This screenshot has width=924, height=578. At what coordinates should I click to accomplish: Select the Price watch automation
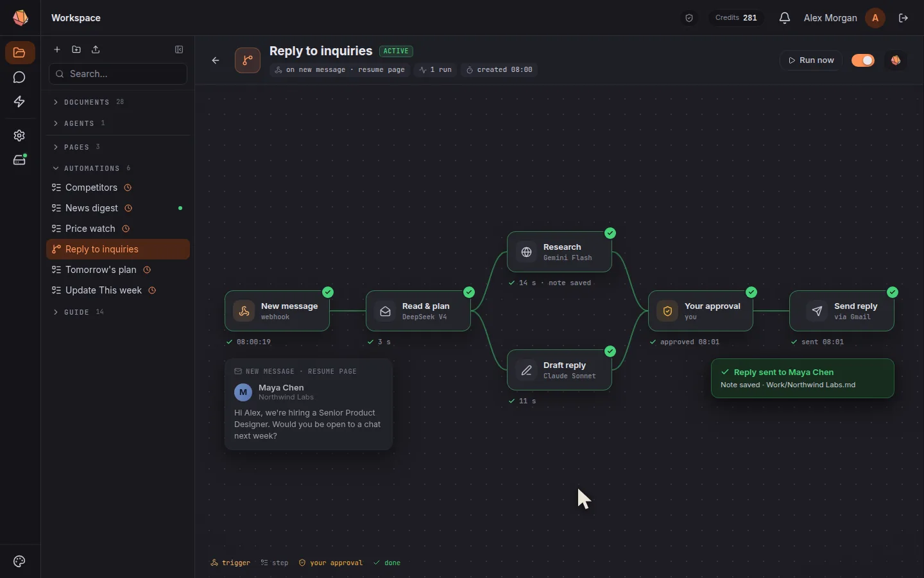(118, 229)
